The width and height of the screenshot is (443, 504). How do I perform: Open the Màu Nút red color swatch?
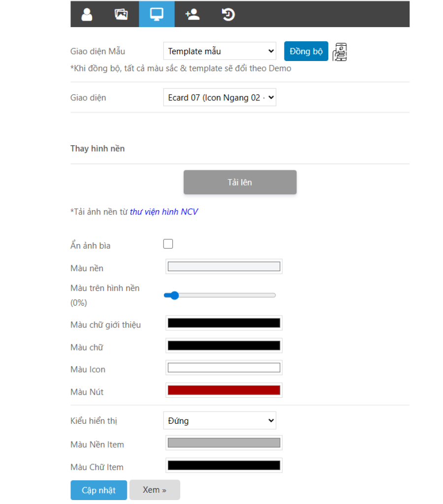(224, 390)
